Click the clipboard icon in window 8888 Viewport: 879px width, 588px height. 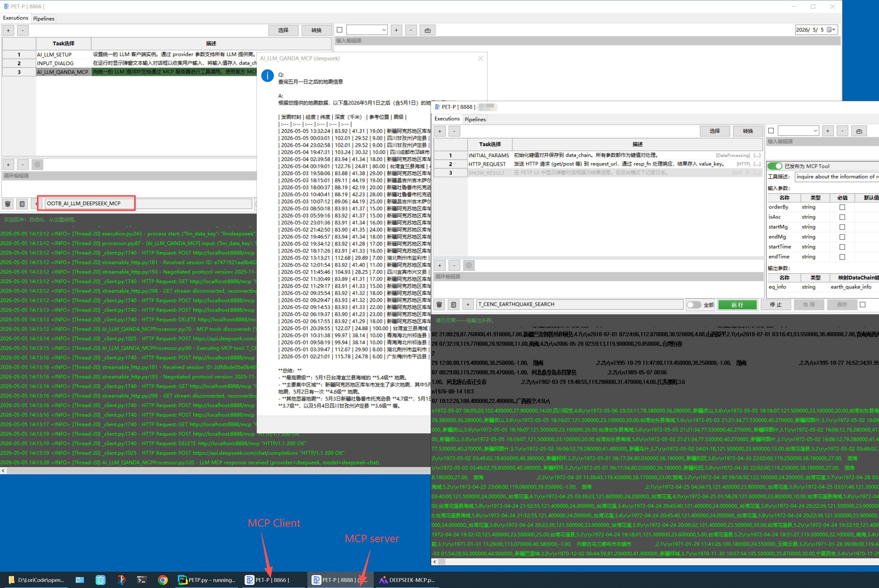454,305
